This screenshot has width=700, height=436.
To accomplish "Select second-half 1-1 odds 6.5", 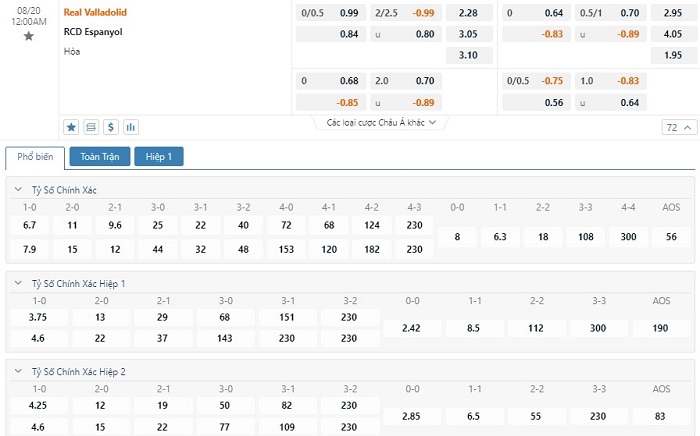I will point(476,415).
